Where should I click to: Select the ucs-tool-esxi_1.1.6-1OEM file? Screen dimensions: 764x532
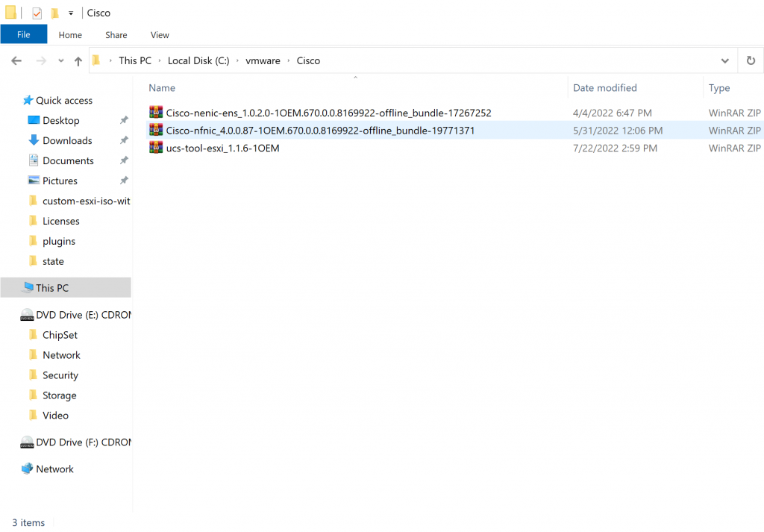tap(222, 148)
